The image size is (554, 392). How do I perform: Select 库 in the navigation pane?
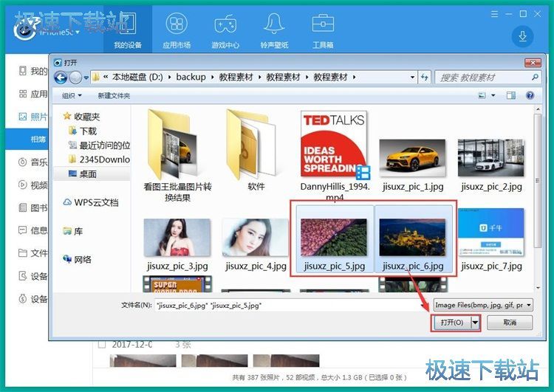point(73,231)
